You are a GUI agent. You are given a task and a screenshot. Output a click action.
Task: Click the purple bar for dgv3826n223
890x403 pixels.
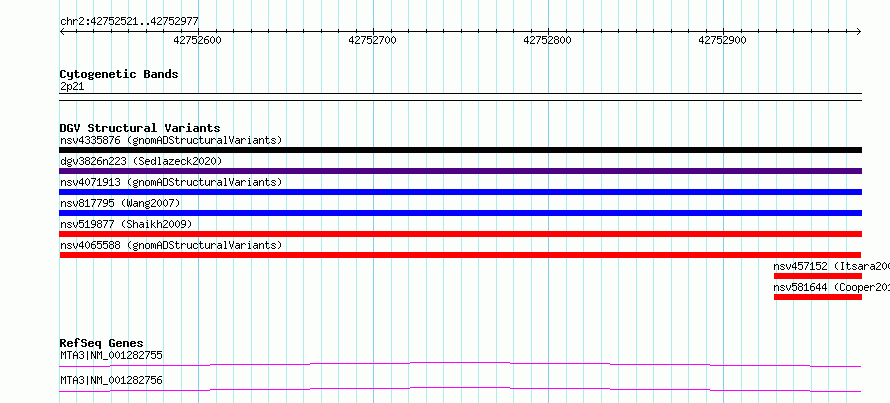(460, 171)
